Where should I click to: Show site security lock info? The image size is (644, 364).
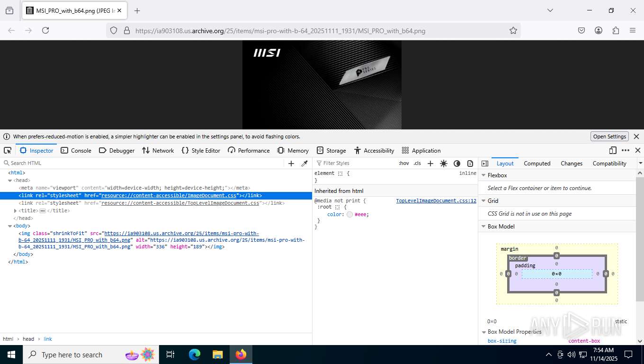tap(126, 30)
